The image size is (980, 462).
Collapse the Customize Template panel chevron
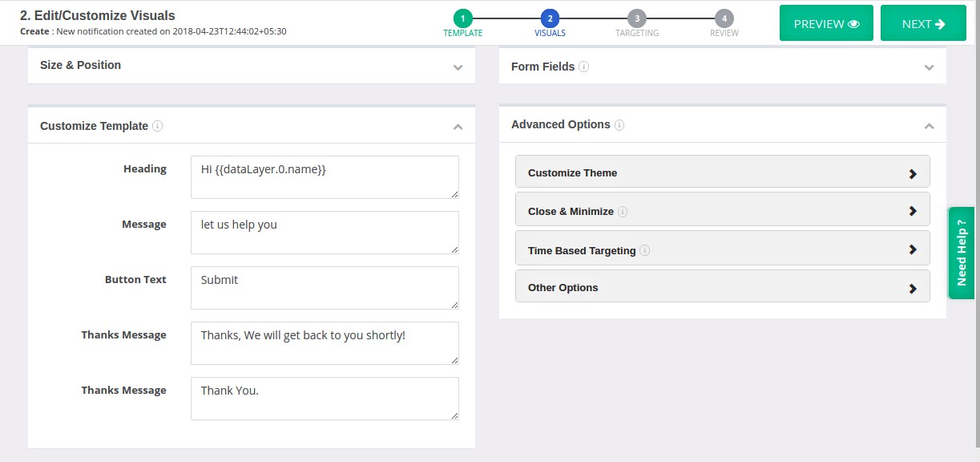coord(458,127)
